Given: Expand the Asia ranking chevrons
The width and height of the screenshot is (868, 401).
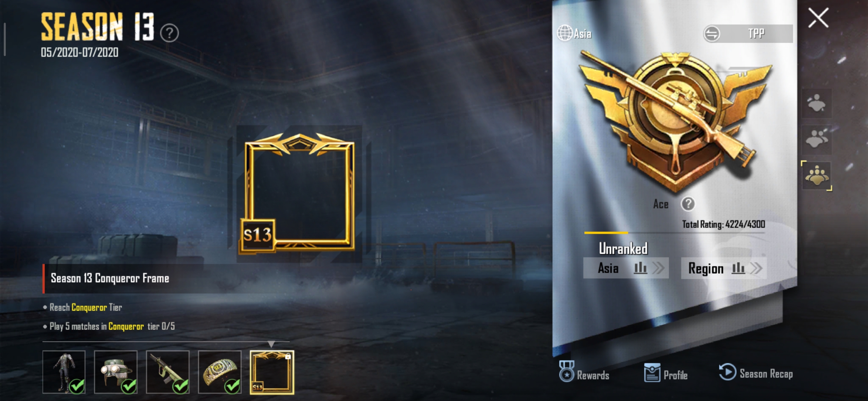Looking at the screenshot, I should click(x=658, y=268).
